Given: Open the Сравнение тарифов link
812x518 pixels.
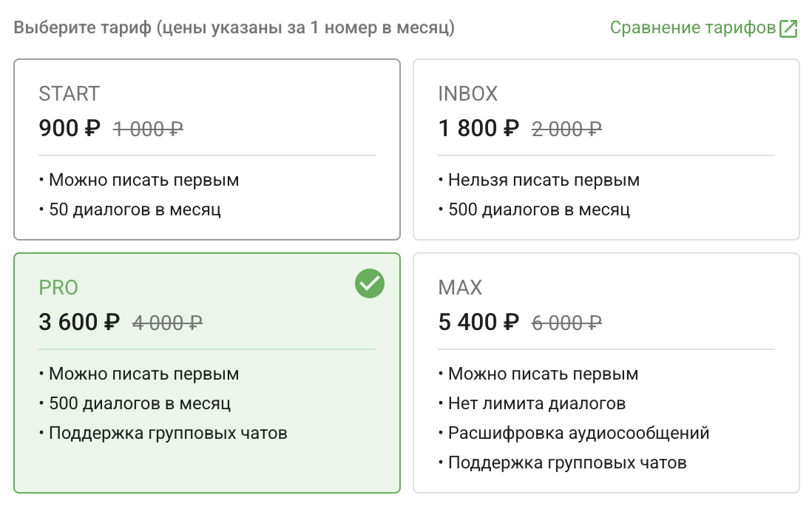Looking at the screenshot, I should [692, 29].
